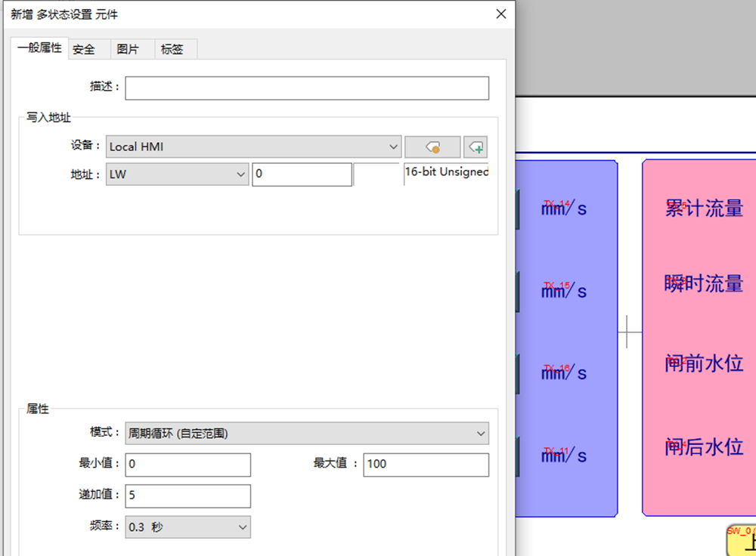The width and height of the screenshot is (756, 556).
Task: Switch to the 安全 tab
Action: (84, 49)
